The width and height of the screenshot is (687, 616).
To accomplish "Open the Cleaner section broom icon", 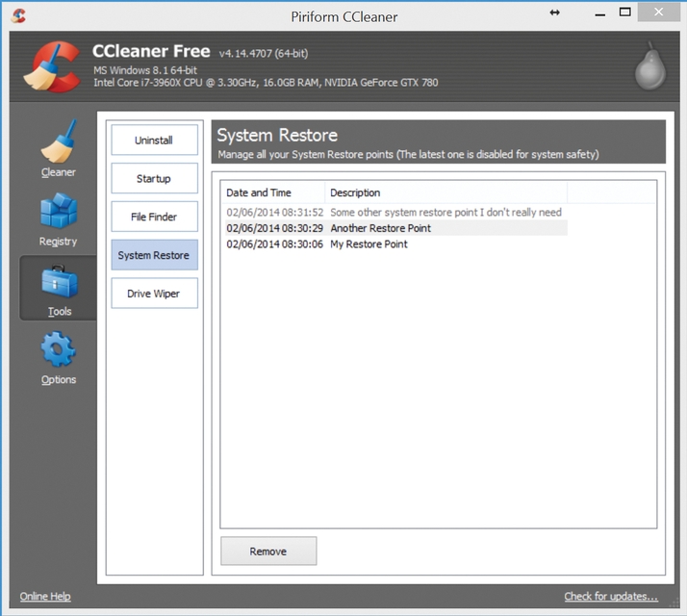I will [59, 141].
